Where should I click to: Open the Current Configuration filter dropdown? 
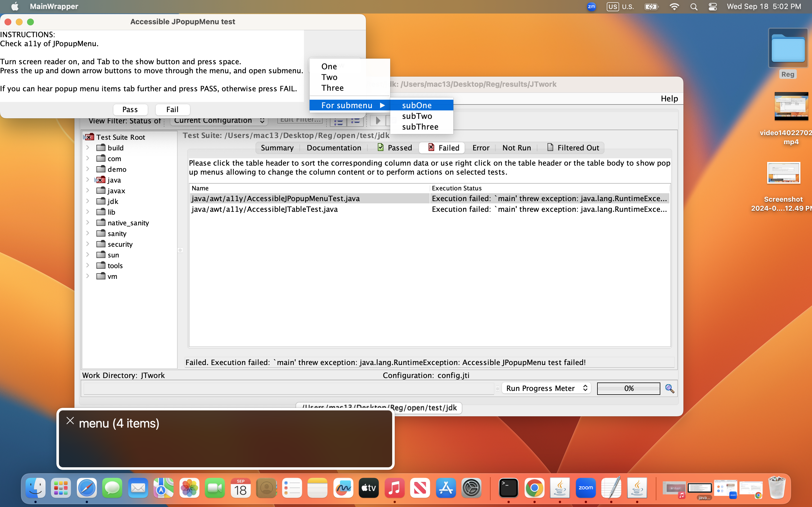pos(219,121)
